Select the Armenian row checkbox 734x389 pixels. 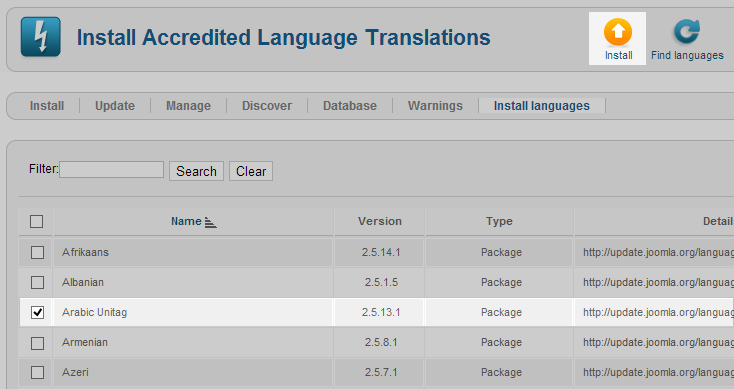tap(37, 343)
